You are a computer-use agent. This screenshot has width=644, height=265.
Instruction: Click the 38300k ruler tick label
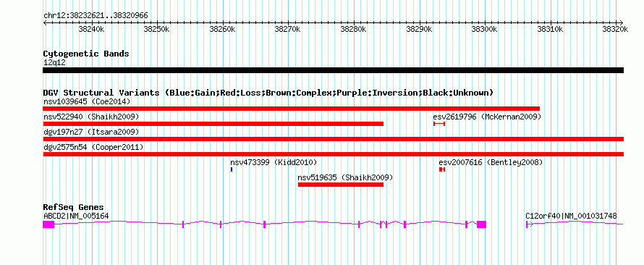(485, 30)
